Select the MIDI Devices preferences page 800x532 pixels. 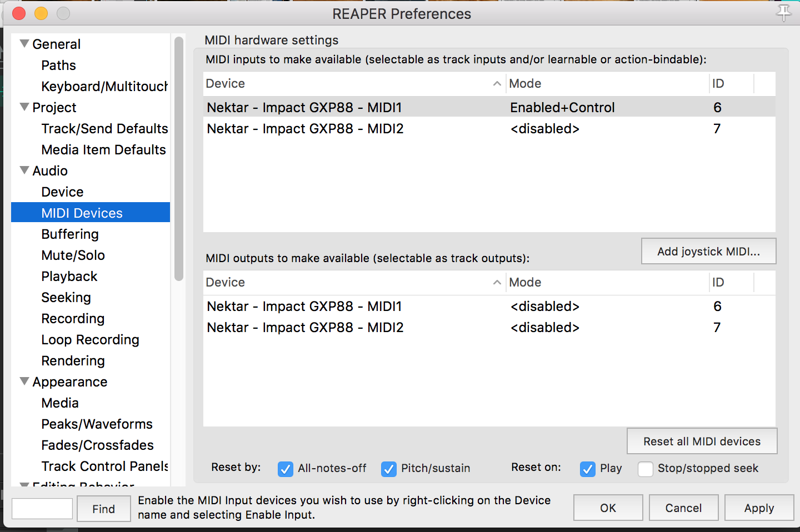[82, 213]
